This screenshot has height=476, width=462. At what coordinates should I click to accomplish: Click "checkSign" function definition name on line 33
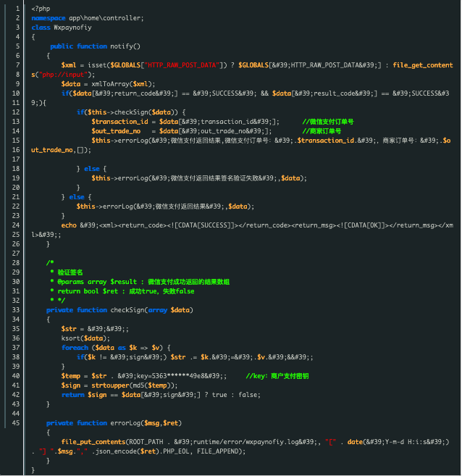pos(127,310)
